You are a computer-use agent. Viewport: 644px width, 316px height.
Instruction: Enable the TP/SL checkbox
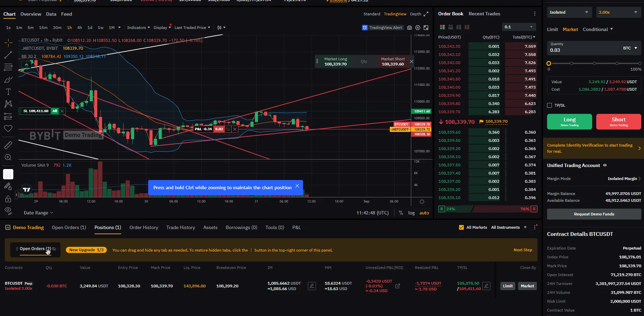pyautogui.click(x=549, y=105)
